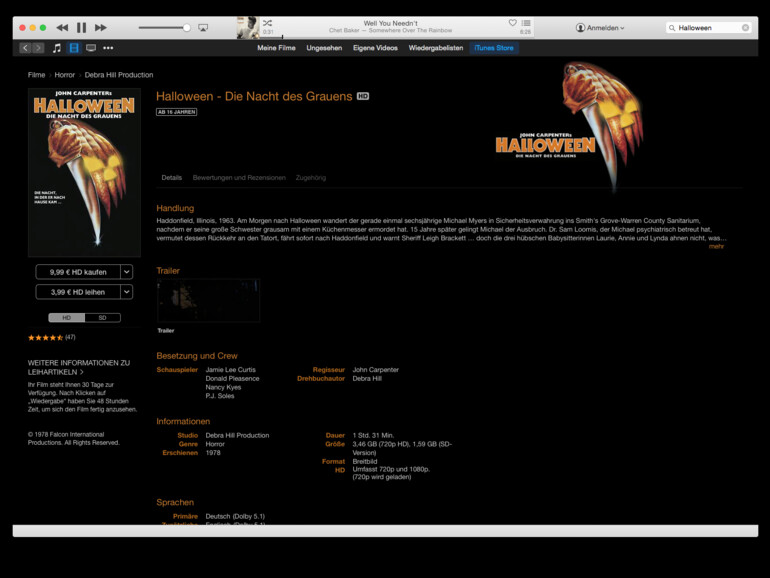Switch to the TV Shows library icon
The height and width of the screenshot is (578, 770).
tap(91, 48)
